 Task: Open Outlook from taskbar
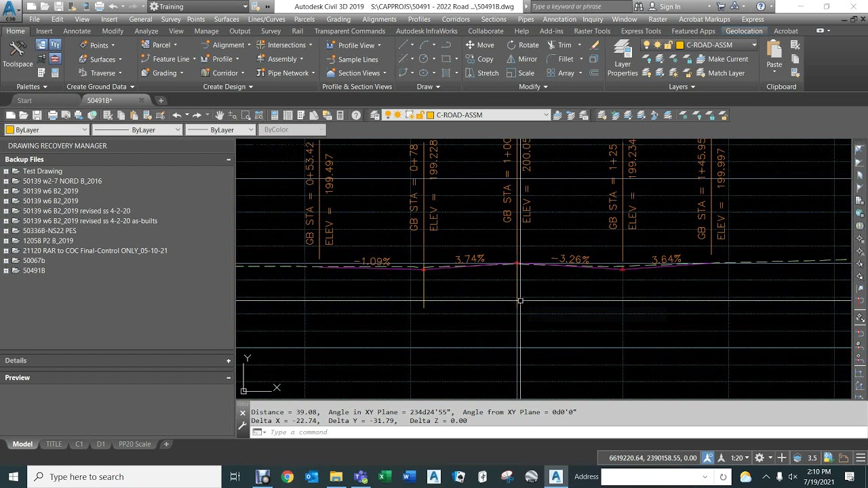click(x=312, y=476)
